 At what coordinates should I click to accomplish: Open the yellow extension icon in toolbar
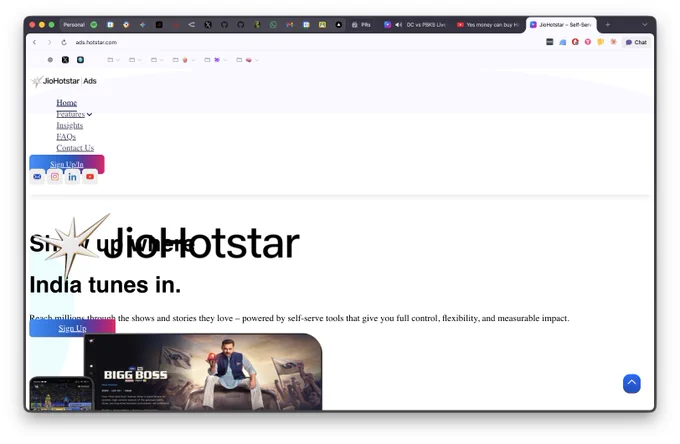click(x=601, y=42)
